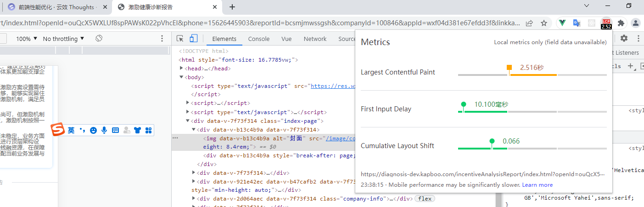Viewport: 644px width, 207px height.
Task: Open the React devtools extension
Action: point(592,23)
